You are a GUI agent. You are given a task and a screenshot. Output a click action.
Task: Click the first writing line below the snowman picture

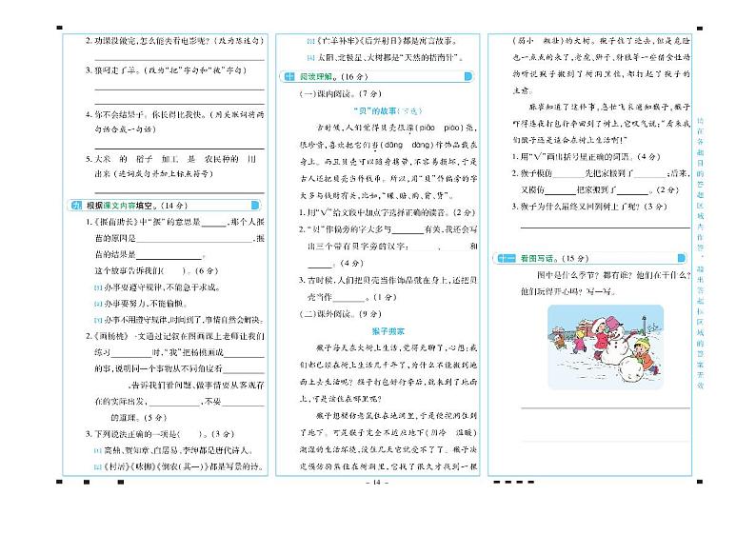(x=606, y=407)
